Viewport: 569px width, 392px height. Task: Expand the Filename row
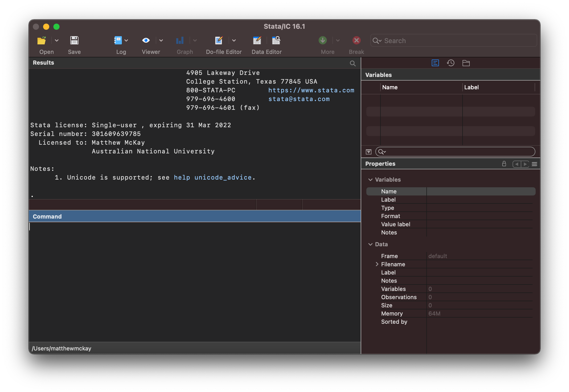(x=377, y=264)
